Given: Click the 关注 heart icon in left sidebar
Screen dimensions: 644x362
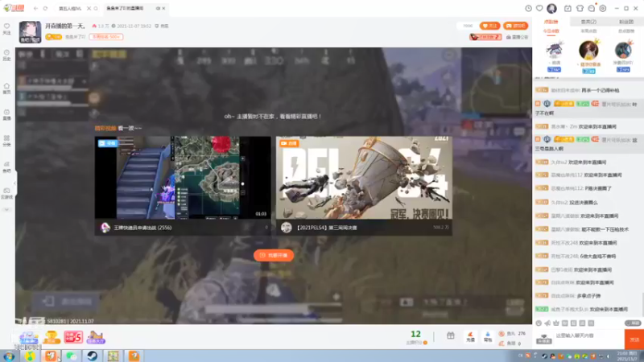Looking at the screenshot, I should (x=6, y=28).
